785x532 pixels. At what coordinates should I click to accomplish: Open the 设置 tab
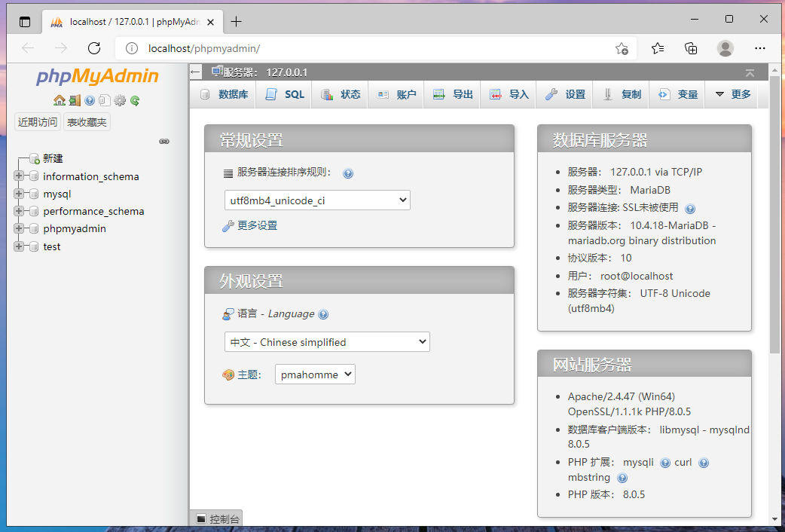click(x=565, y=94)
